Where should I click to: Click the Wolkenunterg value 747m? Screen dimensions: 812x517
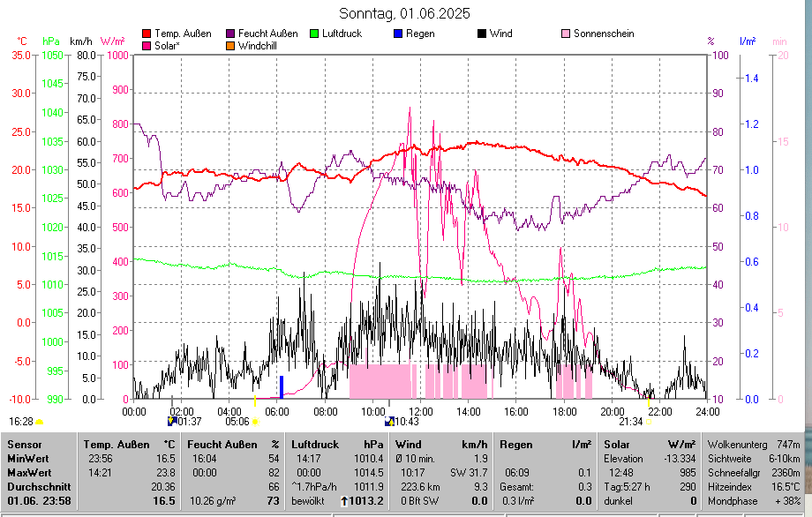pos(788,445)
